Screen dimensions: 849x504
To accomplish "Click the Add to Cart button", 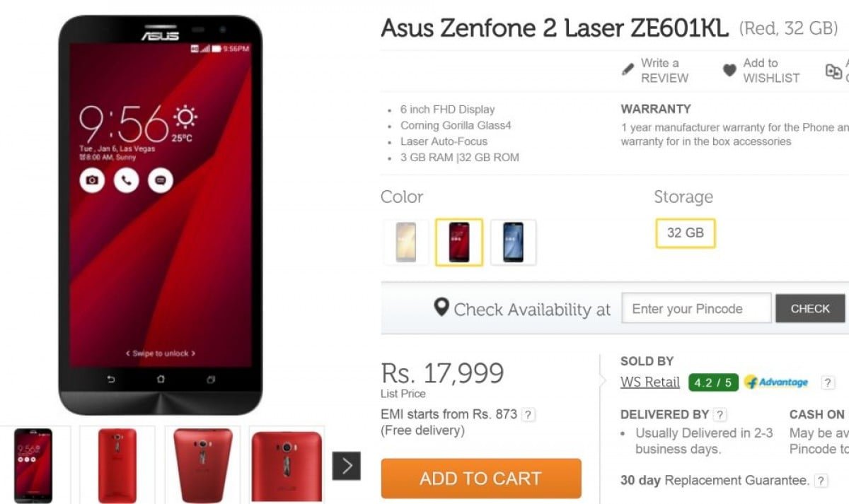I will (481, 479).
